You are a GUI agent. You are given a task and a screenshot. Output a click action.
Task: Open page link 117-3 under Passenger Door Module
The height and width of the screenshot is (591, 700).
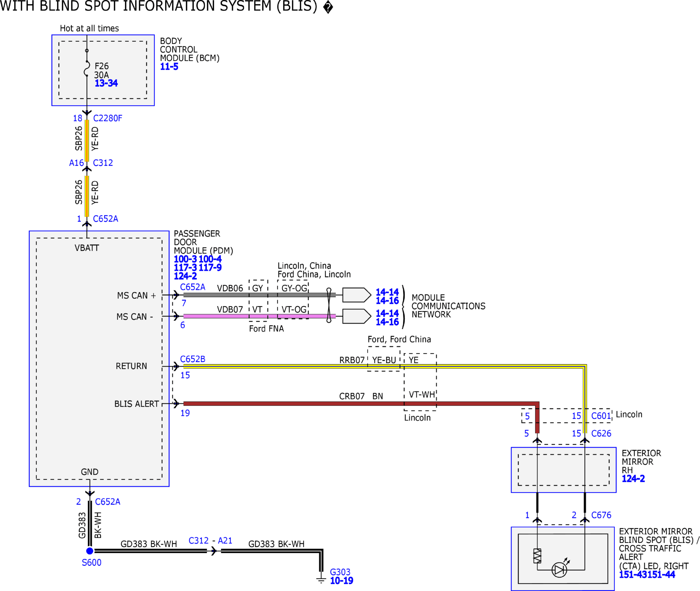185,267
